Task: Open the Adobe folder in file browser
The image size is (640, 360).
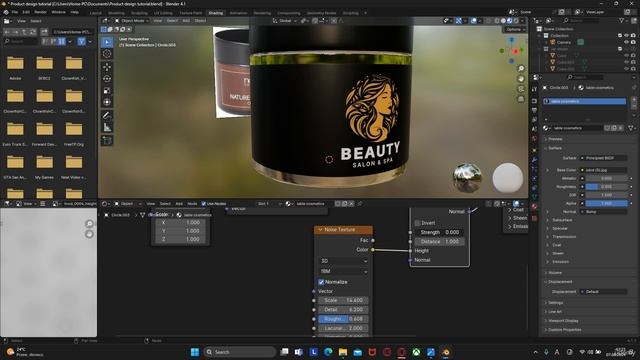Action: (x=15, y=67)
